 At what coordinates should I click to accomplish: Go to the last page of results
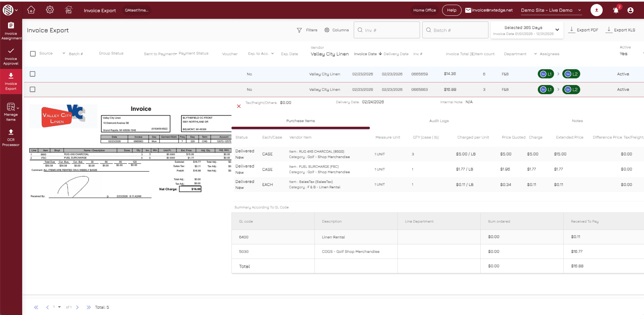(x=89, y=307)
